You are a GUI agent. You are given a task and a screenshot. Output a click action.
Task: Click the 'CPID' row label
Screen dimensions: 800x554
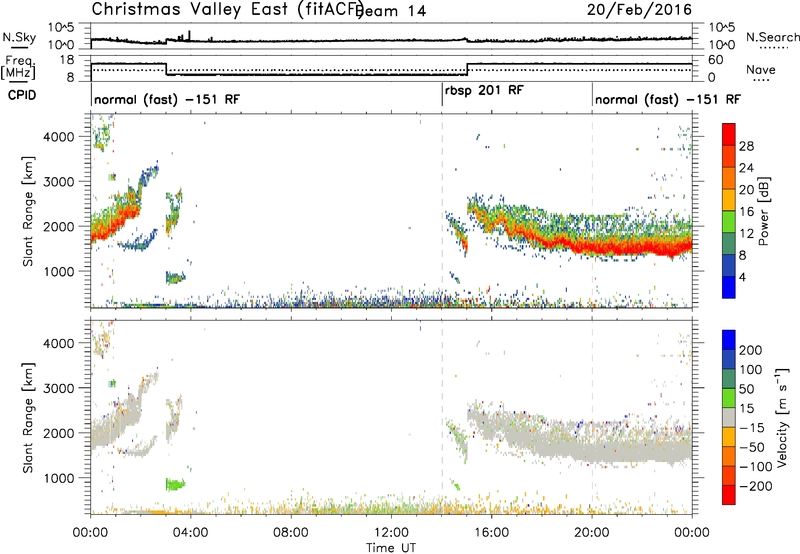coord(22,95)
